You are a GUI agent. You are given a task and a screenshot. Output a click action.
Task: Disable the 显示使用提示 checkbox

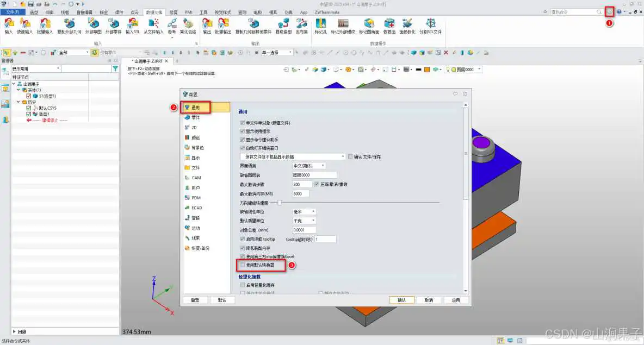pos(243,130)
